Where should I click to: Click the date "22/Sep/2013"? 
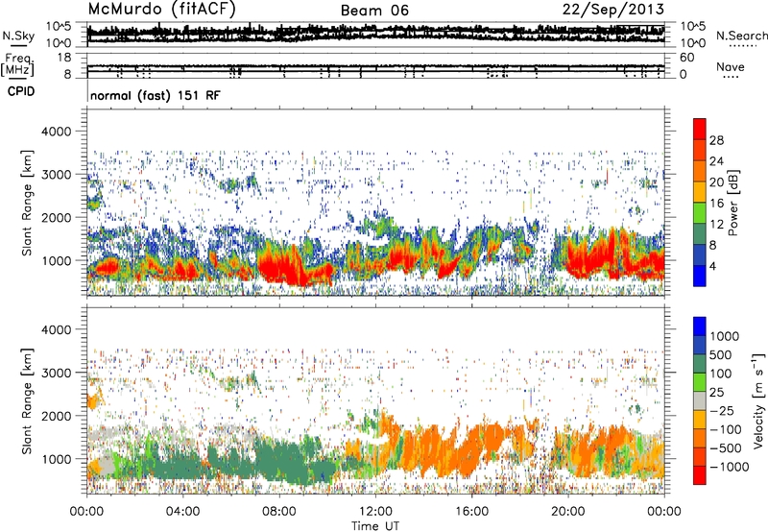[613, 9]
